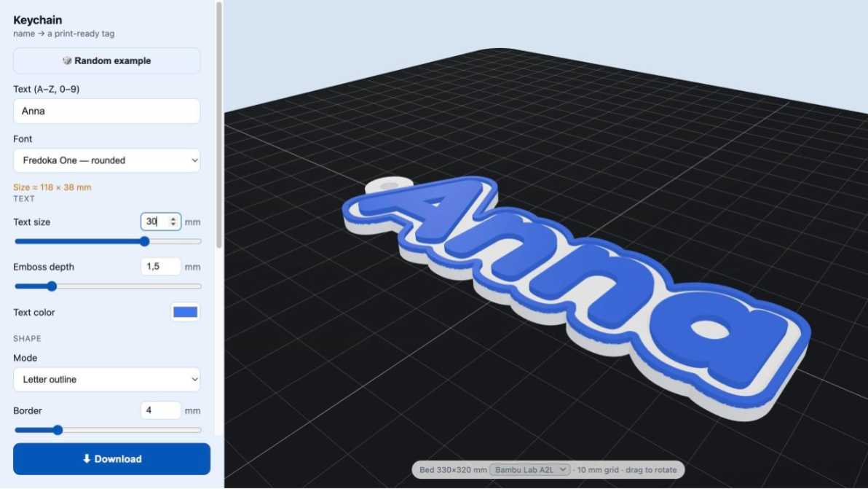Click the Size ≈ 118 × 38 mm text

(x=52, y=187)
